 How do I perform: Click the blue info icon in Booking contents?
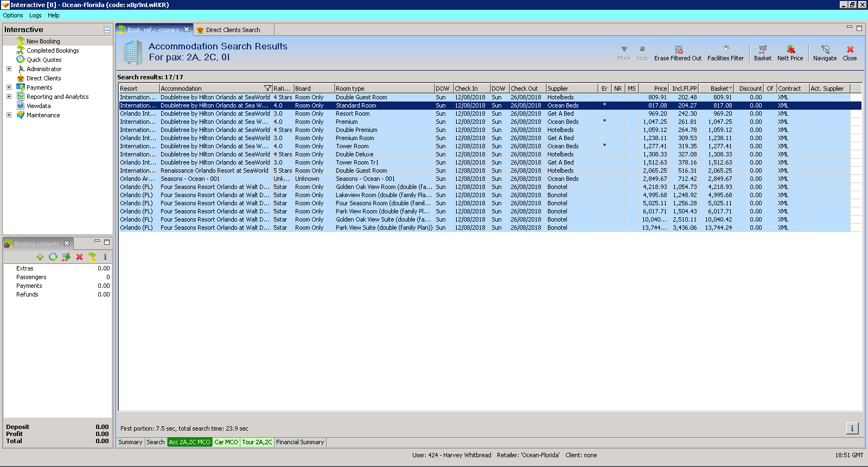point(105,257)
